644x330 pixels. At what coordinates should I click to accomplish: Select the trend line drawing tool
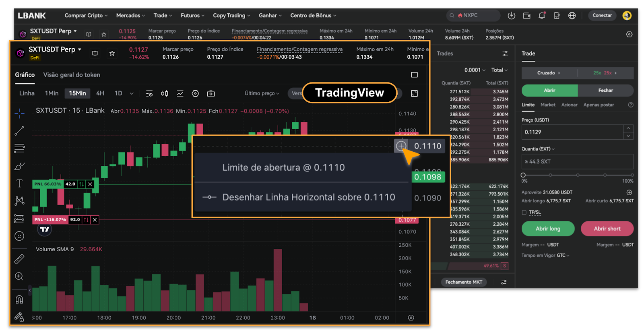19,131
